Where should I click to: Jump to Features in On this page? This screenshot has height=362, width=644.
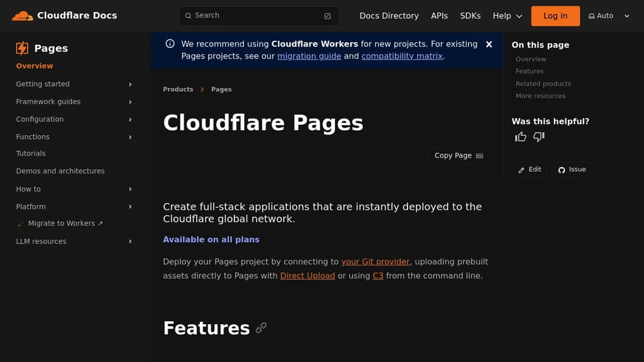coord(530,71)
